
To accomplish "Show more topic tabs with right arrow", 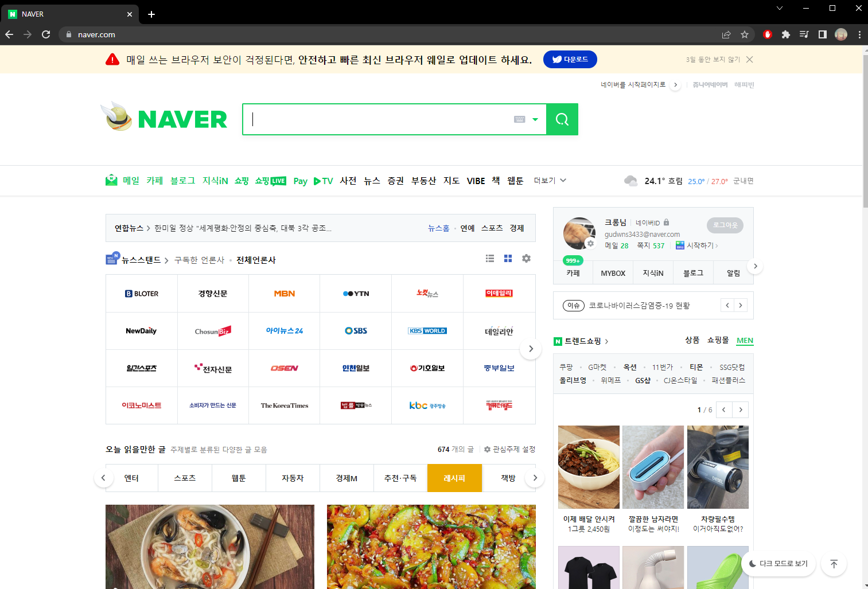I will tap(535, 477).
